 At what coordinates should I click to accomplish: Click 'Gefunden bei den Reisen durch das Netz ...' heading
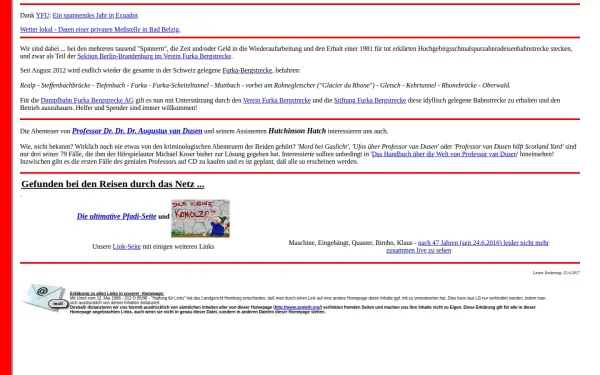click(x=112, y=184)
